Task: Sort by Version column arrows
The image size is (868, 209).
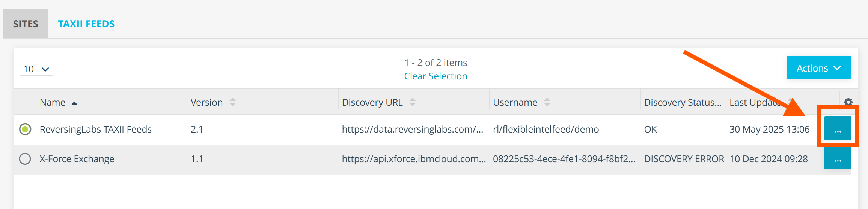Action: click(x=233, y=102)
